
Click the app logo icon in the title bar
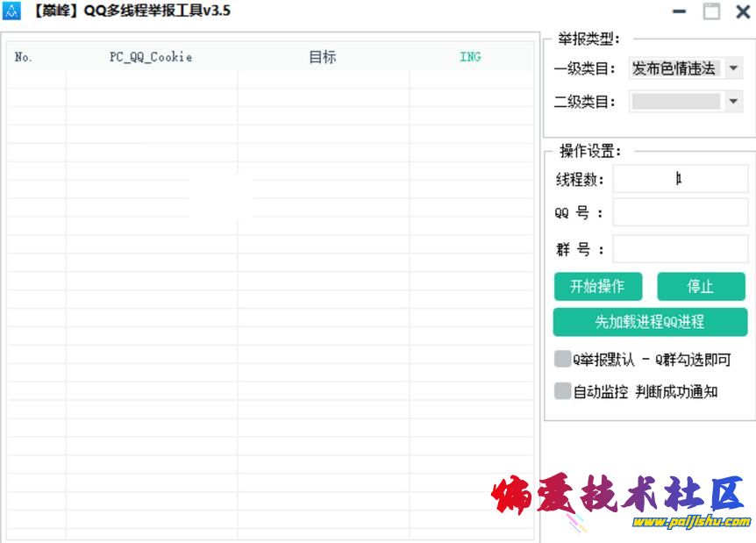click(11, 11)
